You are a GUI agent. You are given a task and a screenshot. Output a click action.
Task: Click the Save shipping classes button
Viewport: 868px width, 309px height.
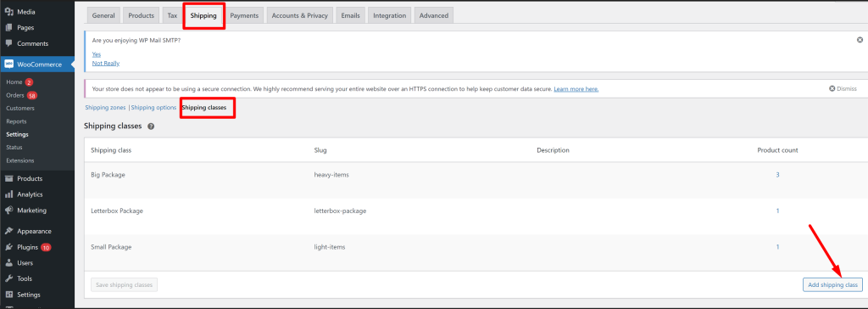[125, 284]
